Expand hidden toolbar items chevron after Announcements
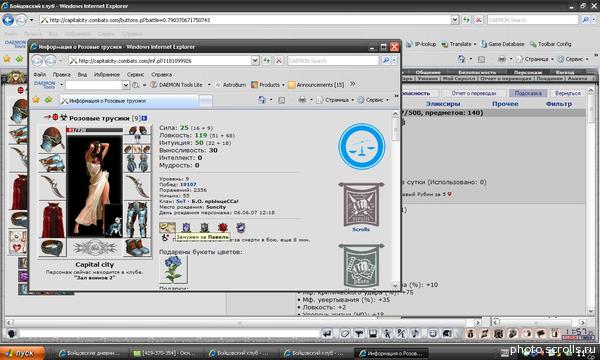This screenshot has width=600, height=360. (352, 84)
